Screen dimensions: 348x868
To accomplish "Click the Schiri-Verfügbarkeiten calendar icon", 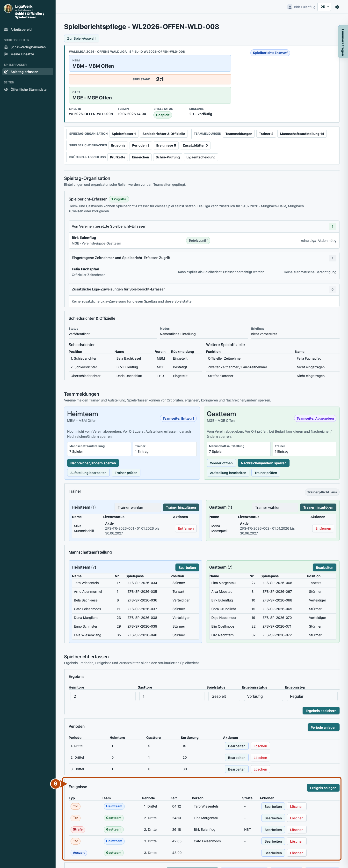I will (6, 47).
